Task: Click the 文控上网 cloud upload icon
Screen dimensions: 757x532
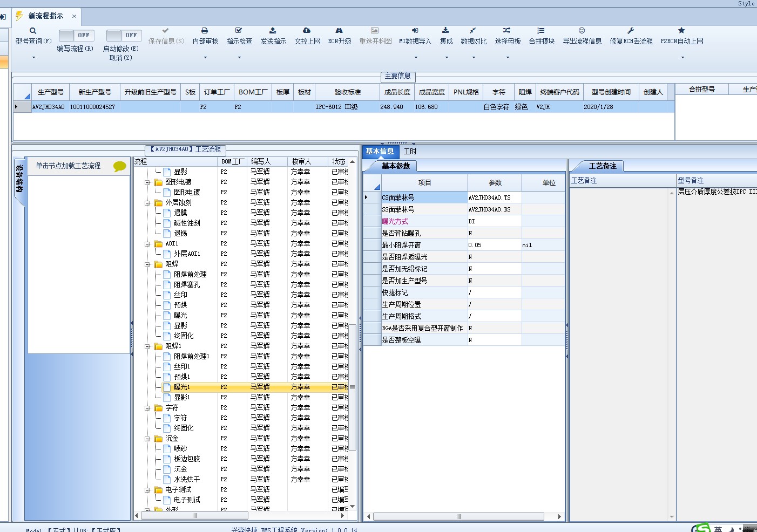Action: pyautogui.click(x=307, y=31)
